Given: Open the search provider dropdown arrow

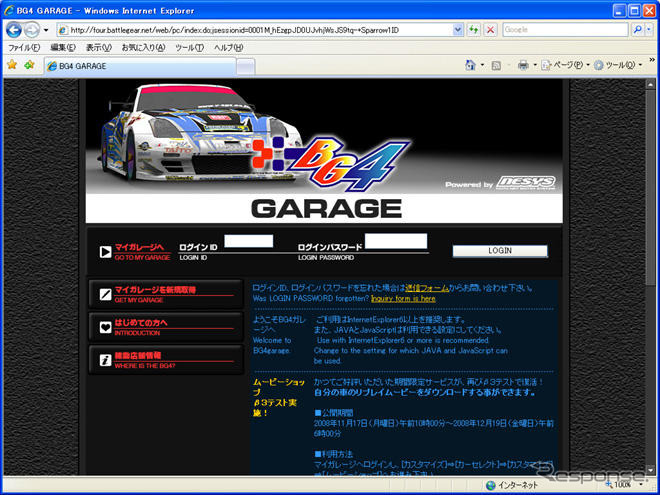Looking at the screenshot, I should point(650,30).
